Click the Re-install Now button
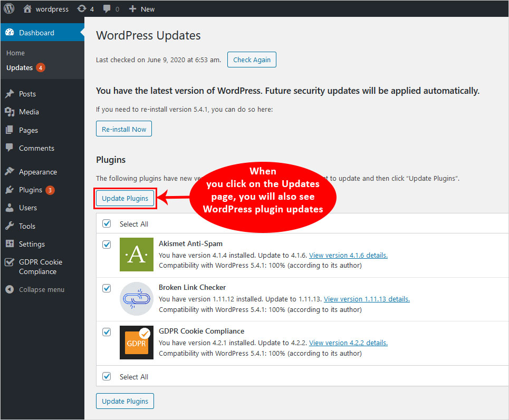 [x=124, y=129]
